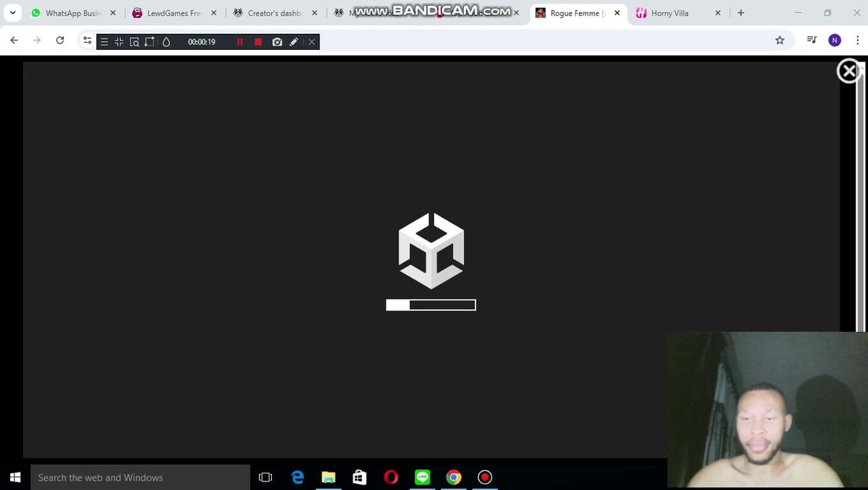The height and width of the screenshot is (490, 868).
Task: Open Bandicam recorder from the taskbar
Action: (x=485, y=477)
